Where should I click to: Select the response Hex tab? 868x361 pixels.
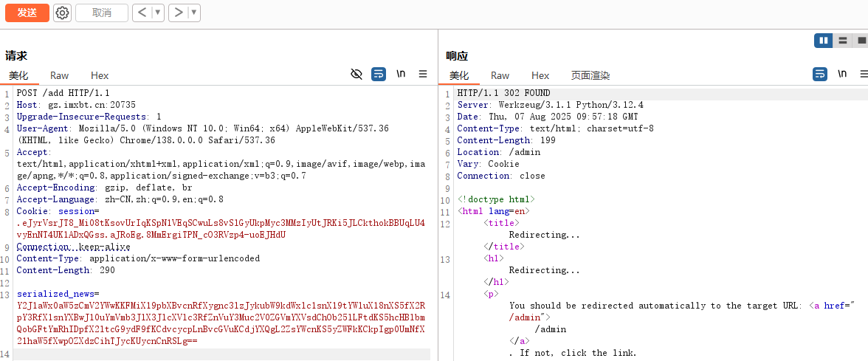[540, 75]
